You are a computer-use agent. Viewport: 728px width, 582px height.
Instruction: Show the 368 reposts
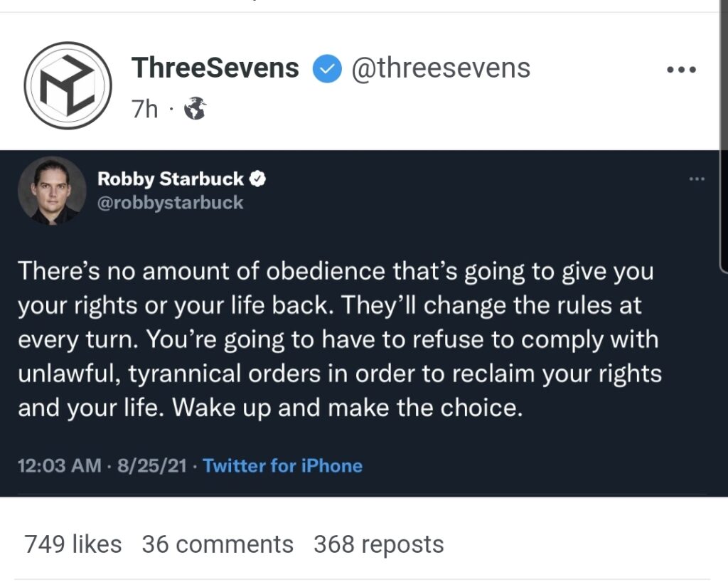pyautogui.click(x=378, y=544)
